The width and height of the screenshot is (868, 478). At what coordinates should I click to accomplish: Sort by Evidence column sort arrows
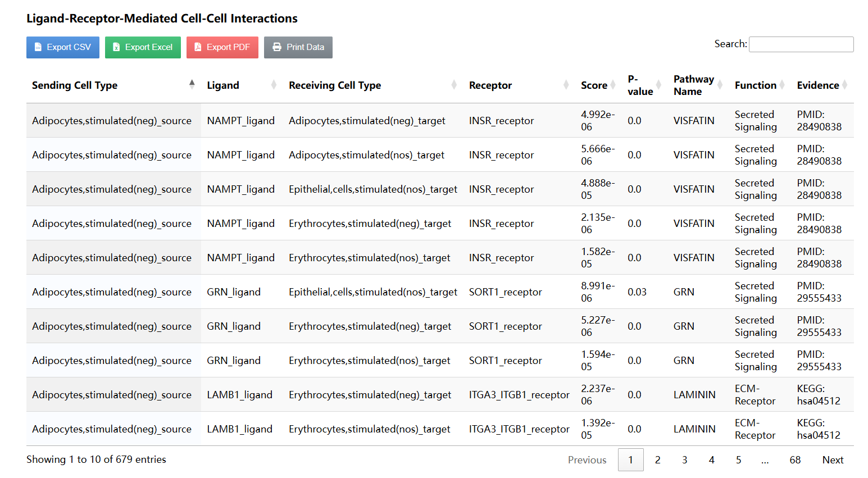(x=844, y=85)
